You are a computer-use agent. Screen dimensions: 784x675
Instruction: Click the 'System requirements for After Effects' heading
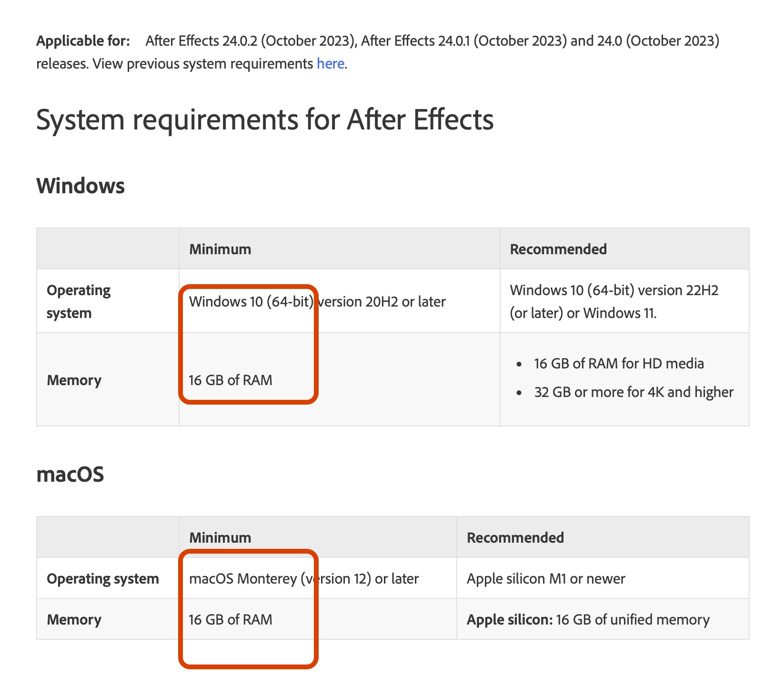coord(265,119)
